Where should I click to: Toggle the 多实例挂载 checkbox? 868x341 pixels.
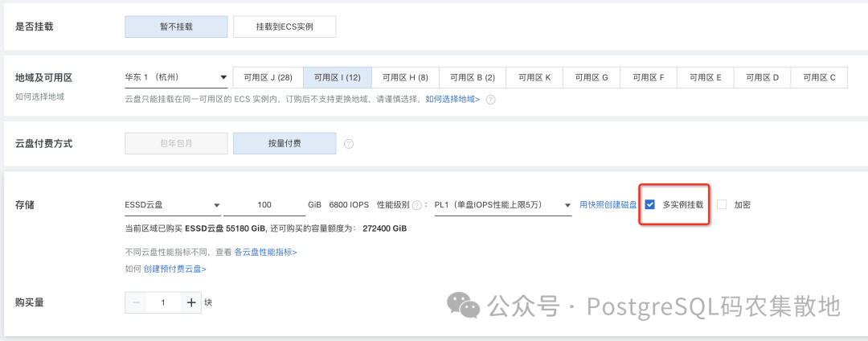click(x=650, y=205)
